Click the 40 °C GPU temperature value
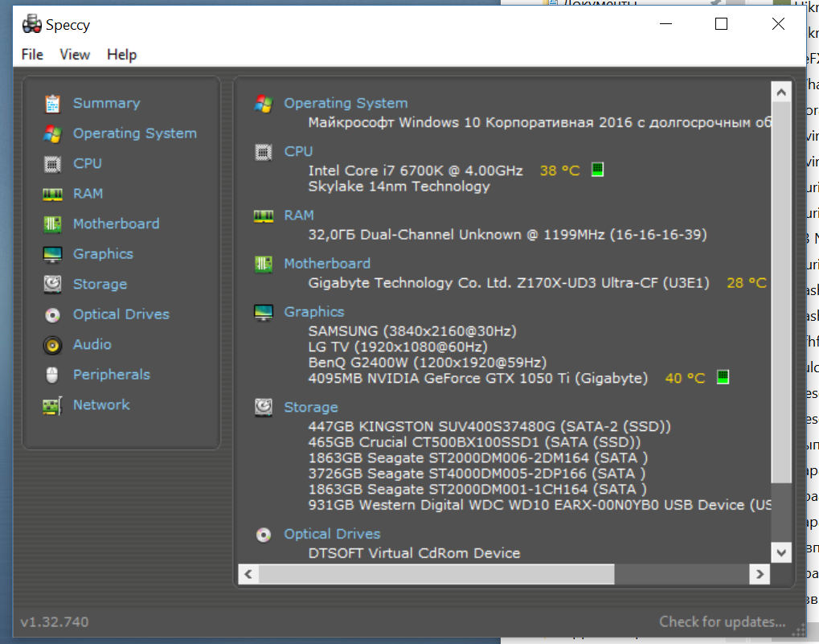 [685, 378]
